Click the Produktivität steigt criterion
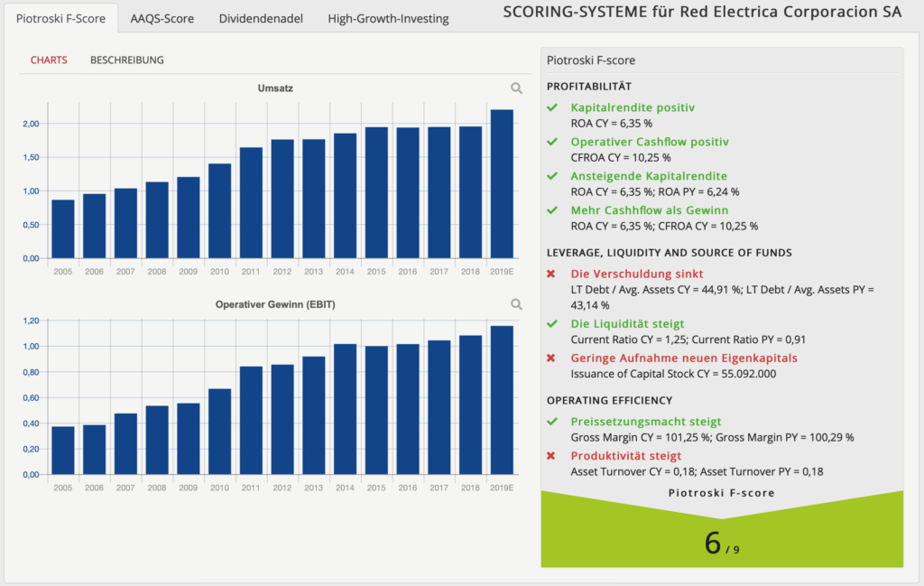The width and height of the screenshot is (924, 586). (x=626, y=456)
